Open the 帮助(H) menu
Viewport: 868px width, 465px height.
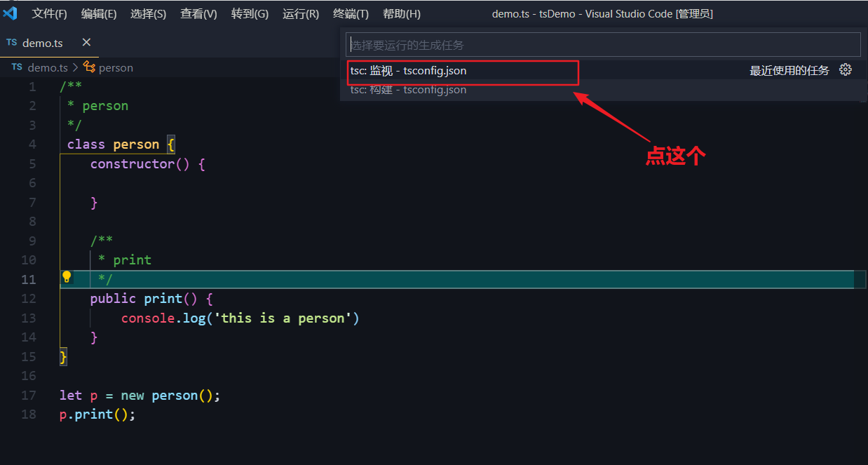click(402, 14)
